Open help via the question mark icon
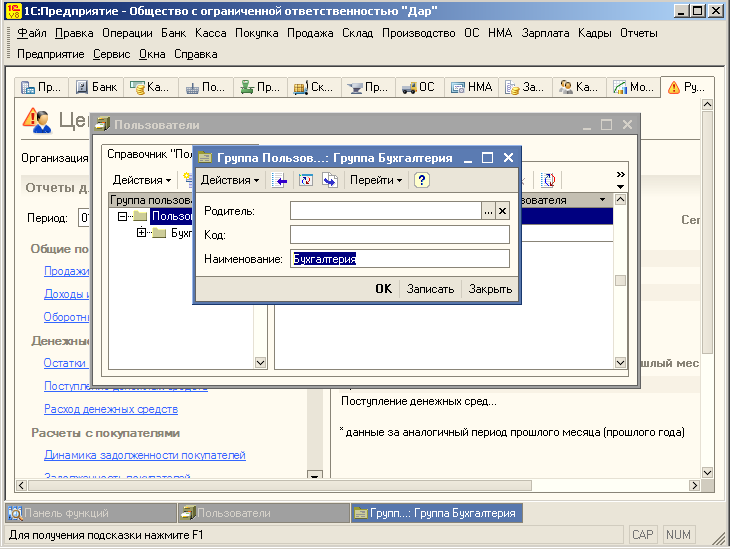This screenshot has width=730, height=549. [421, 180]
